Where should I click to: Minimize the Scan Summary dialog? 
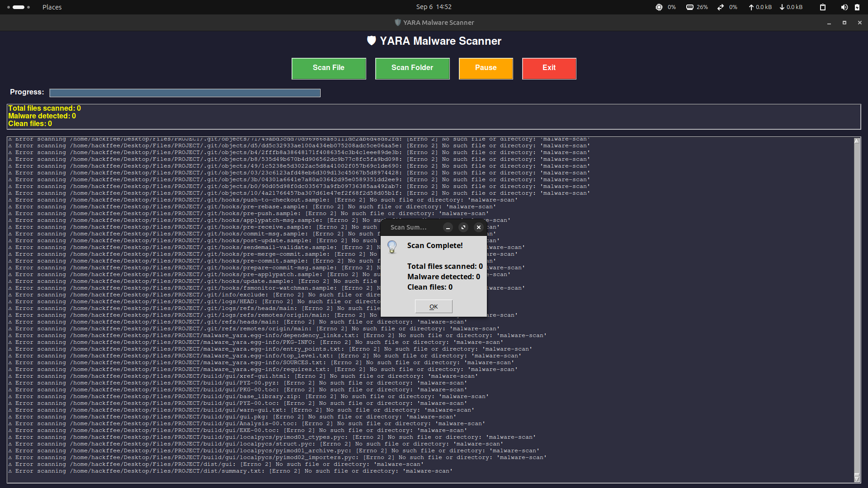(448, 227)
